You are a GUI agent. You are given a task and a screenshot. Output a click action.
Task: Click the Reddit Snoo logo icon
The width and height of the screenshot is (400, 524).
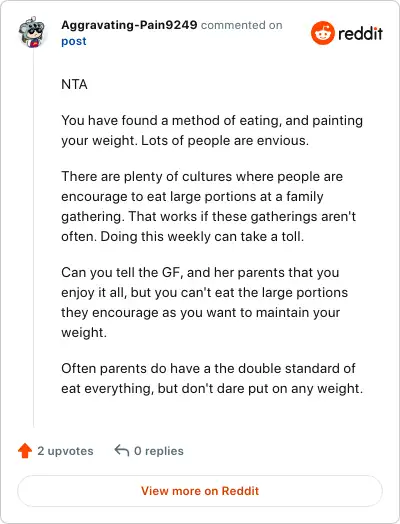coord(322,33)
